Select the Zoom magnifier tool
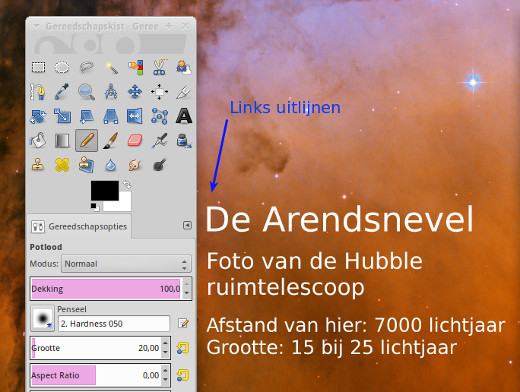 87,91
